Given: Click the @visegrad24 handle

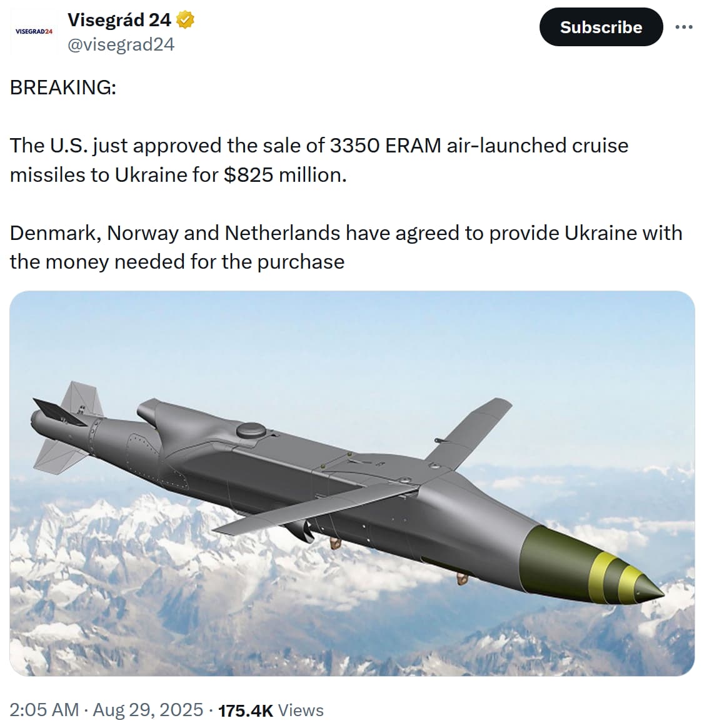Looking at the screenshot, I should 121,44.
